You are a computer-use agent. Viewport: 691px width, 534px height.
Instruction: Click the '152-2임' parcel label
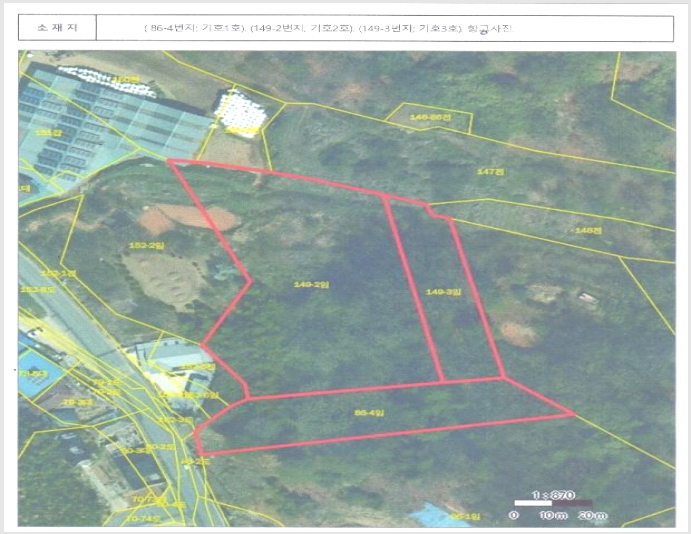pos(146,245)
